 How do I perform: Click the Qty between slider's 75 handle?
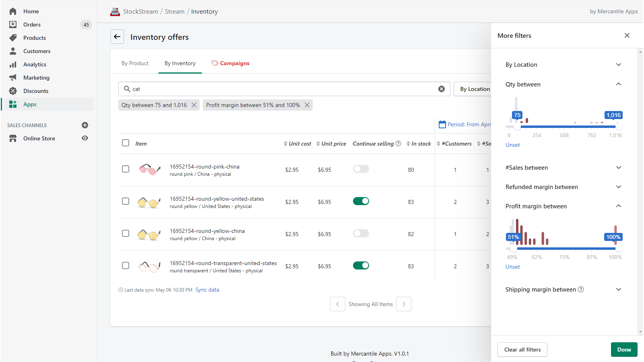click(517, 127)
